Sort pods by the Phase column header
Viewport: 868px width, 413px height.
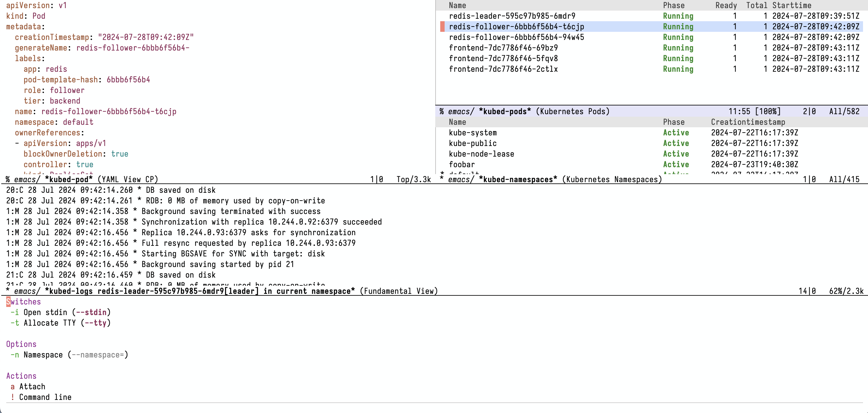673,5
